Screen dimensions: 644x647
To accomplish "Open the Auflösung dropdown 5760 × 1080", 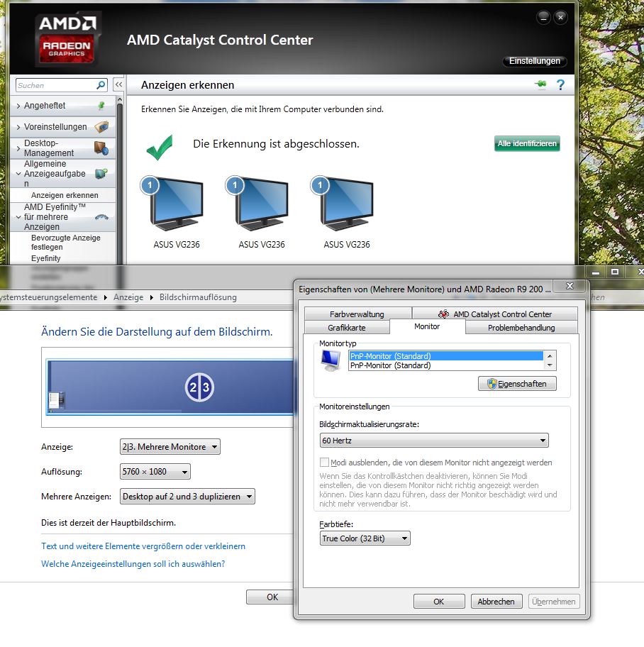I will pos(155,472).
